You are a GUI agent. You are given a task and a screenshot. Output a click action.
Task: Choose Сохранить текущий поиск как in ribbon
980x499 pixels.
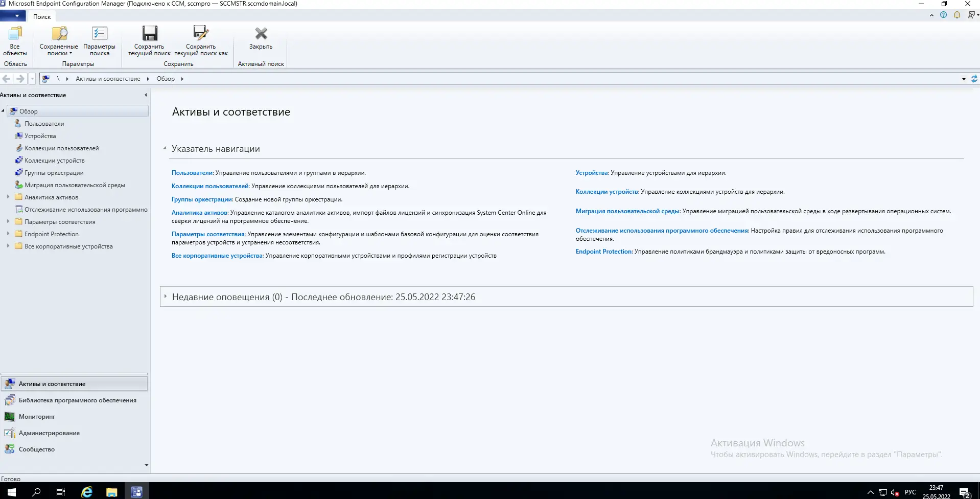coord(201,41)
